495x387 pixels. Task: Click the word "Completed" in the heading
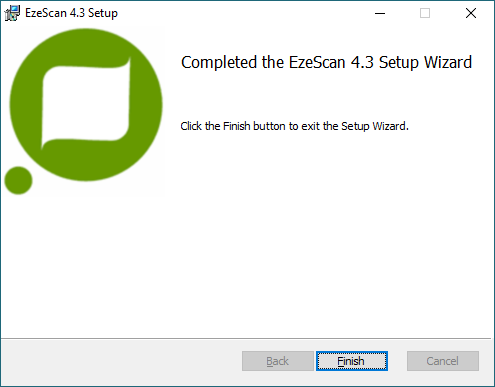[x=219, y=62]
